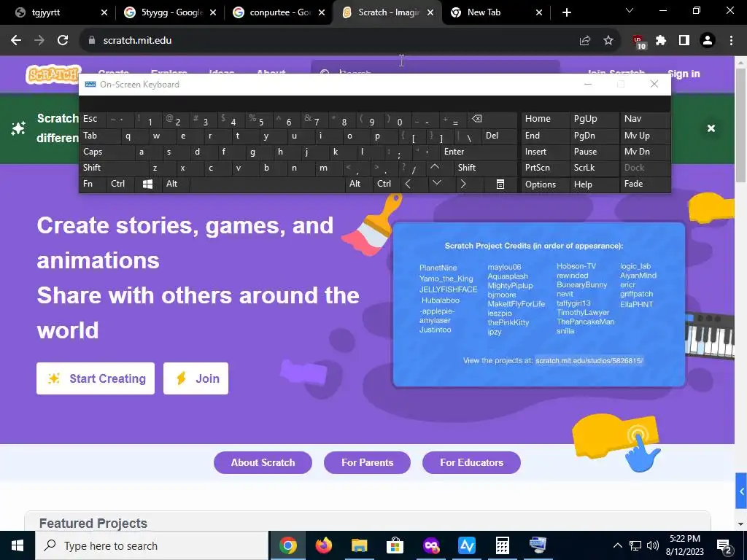This screenshot has width=747, height=560.
Task: Toggle right Ctrl key on On-Screen Keyboard
Action: click(x=386, y=184)
